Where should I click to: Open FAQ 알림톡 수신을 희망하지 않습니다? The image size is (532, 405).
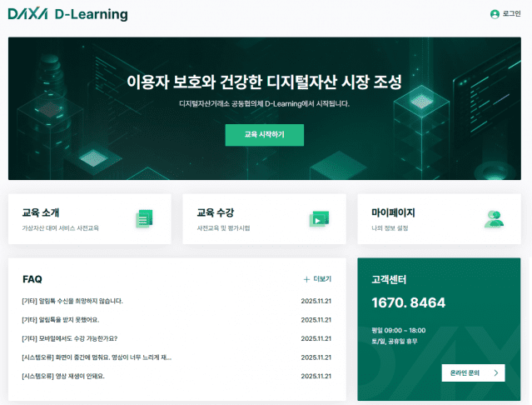(x=72, y=301)
